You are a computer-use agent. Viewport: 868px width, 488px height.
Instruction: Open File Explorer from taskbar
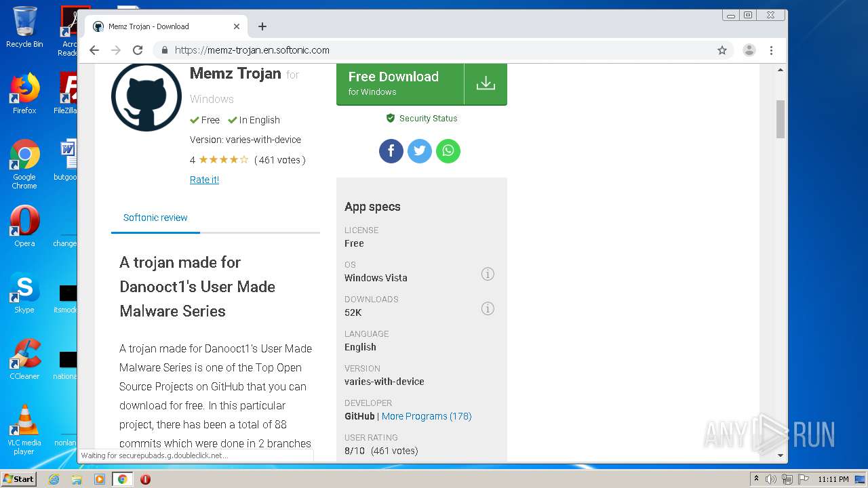tap(77, 479)
